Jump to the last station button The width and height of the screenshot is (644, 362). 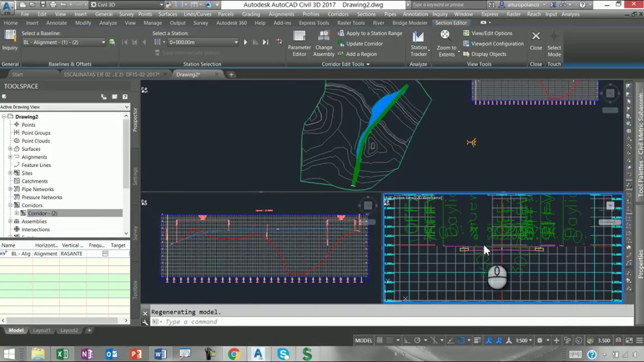(265, 42)
